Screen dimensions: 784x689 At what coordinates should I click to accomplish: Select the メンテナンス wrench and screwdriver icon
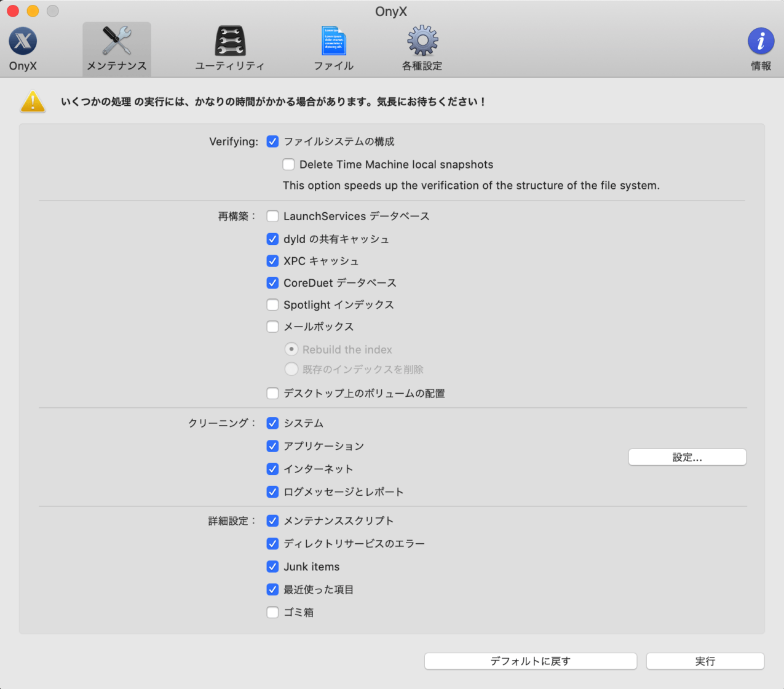[117, 42]
